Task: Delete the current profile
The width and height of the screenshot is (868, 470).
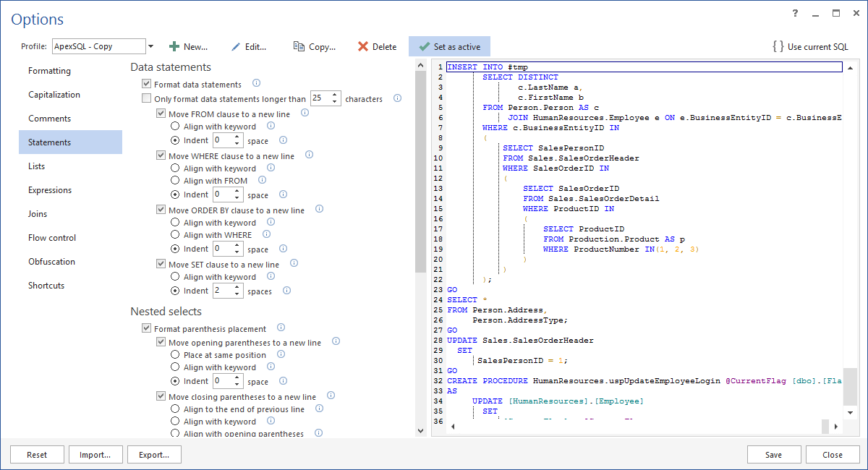Action: pyautogui.click(x=377, y=46)
